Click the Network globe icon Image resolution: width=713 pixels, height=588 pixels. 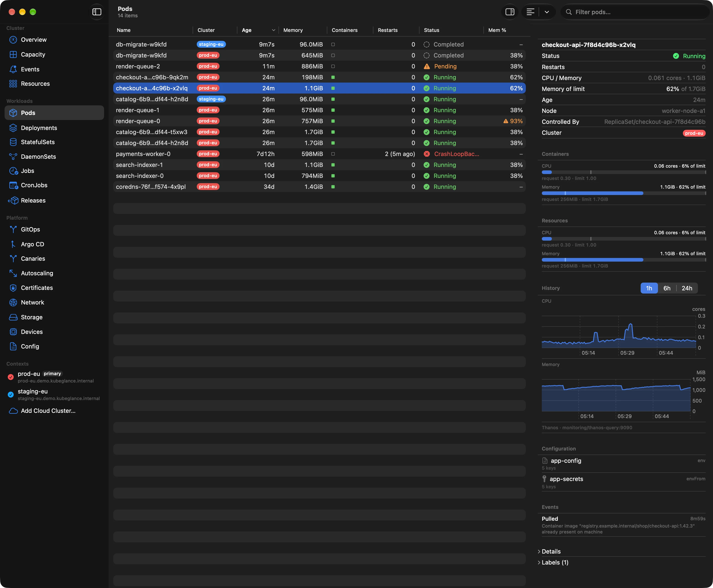pos(13,302)
